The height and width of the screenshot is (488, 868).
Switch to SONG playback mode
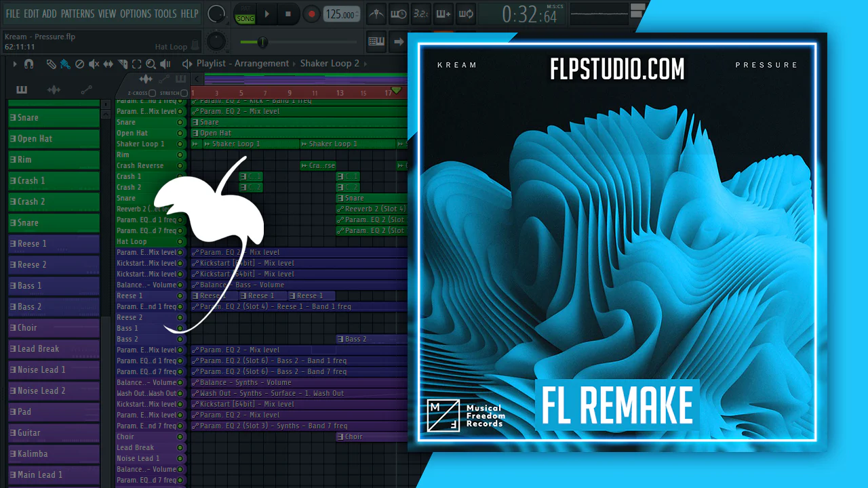tap(245, 19)
